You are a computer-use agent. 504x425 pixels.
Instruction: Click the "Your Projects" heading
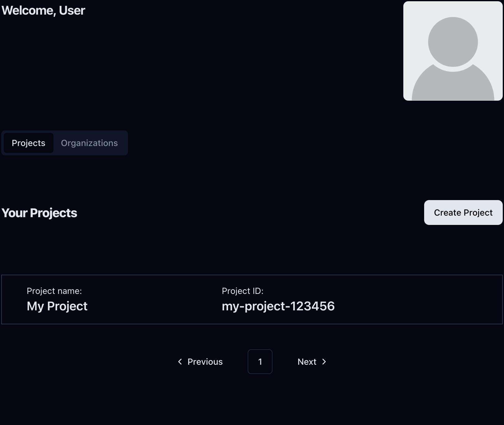pos(39,213)
